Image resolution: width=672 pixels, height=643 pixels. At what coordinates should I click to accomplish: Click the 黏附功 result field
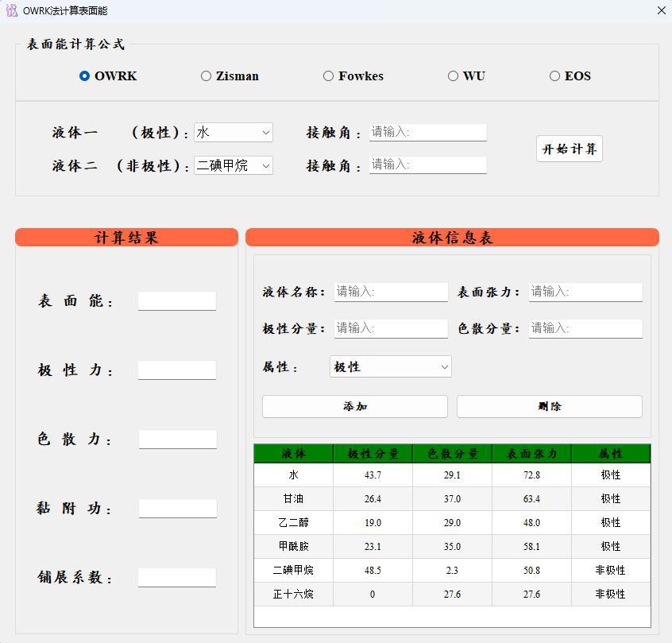177,509
